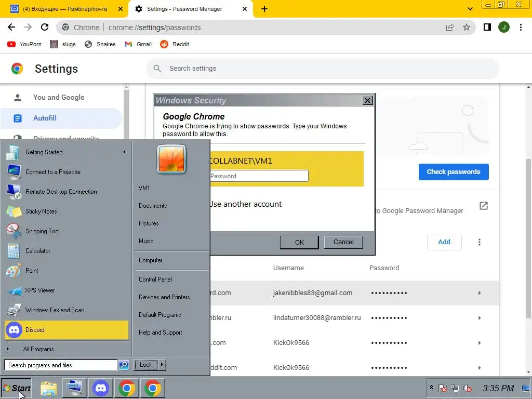Show hidden tray icons arrow
The width and height of the screenshot is (532, 399).
click(x=431, y=388)
